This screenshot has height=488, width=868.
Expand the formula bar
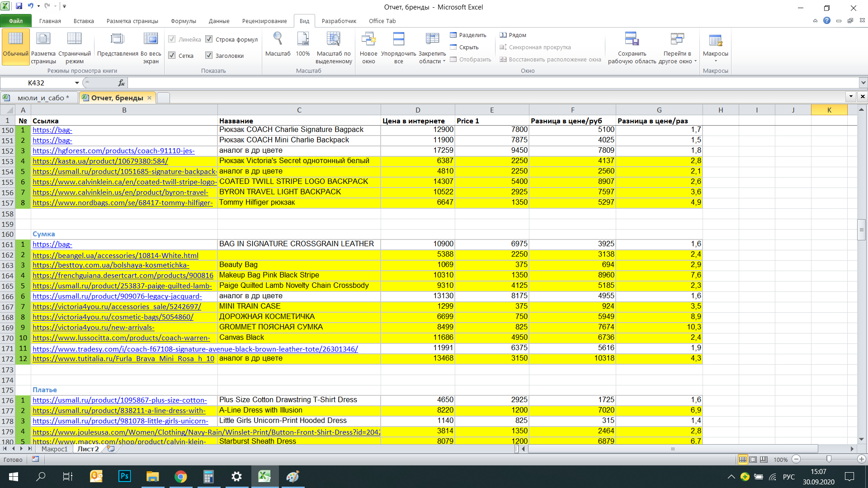863,83
